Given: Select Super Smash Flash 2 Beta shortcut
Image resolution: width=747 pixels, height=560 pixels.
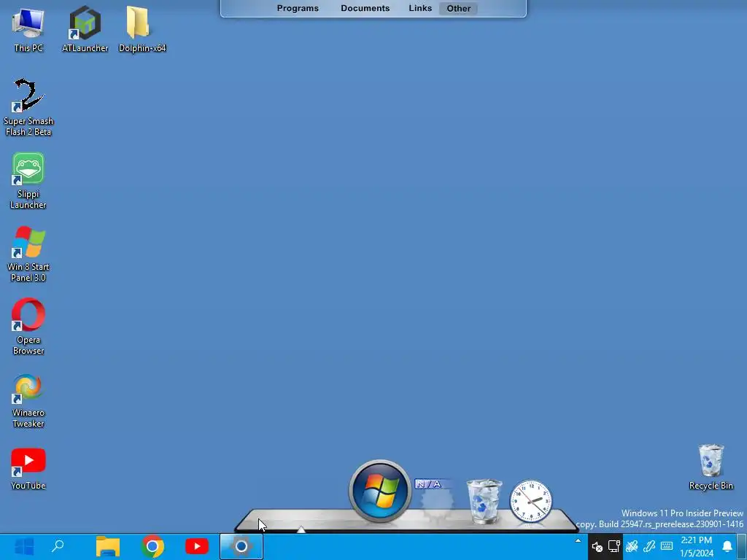Looking at the screenshot, I should click(x=28, y=108).
